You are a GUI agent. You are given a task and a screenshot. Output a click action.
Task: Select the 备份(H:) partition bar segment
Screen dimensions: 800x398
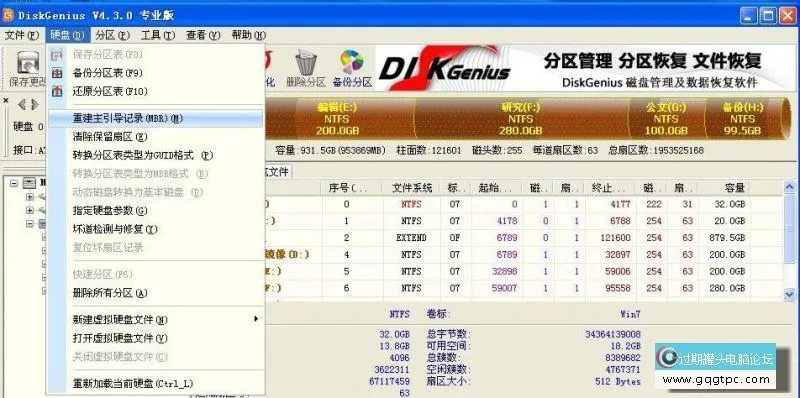point(742,119)
